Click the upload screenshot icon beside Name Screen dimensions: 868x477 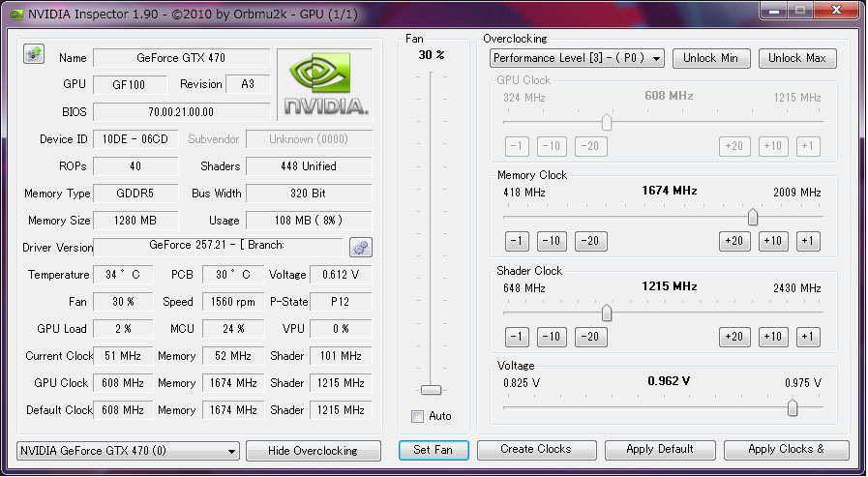click(x=34, y=54)
